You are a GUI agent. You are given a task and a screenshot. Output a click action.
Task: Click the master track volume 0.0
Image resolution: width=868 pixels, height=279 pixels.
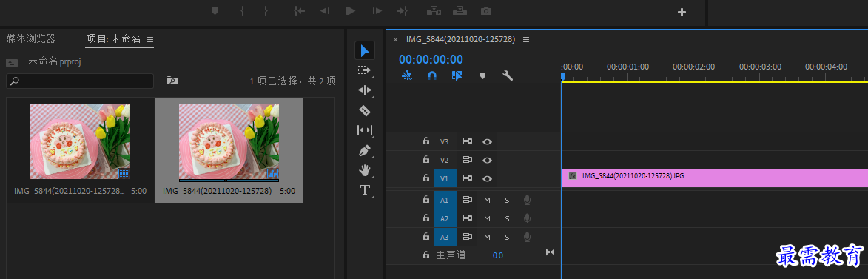(x=498, y=255)
